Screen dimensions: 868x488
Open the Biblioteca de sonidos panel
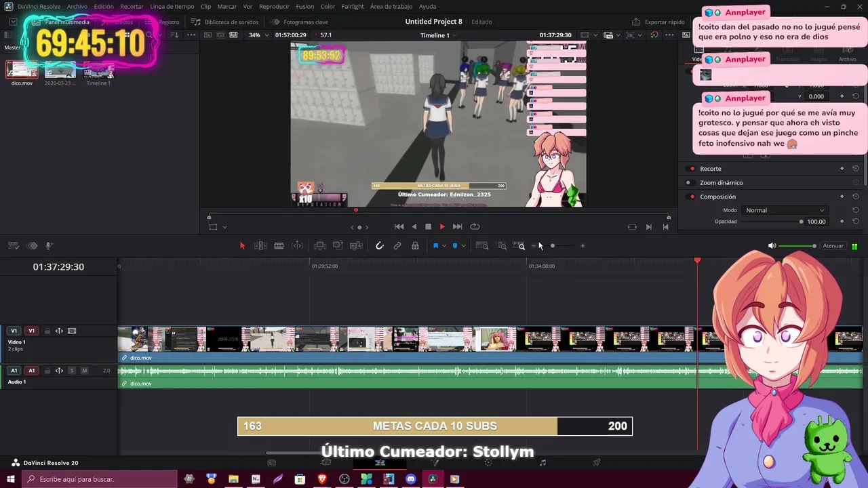[225, 22]
